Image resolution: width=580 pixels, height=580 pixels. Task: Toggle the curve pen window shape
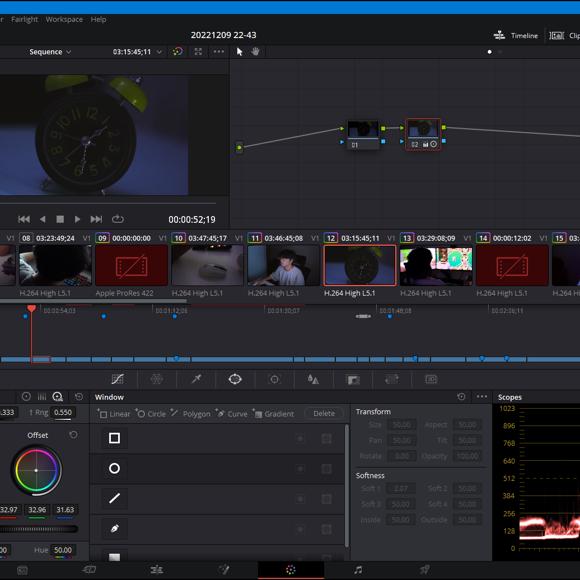(114, 529)
